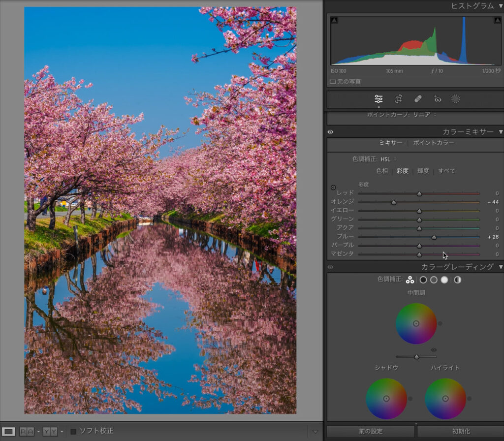Screen dimensions: 504x441
Task: Collapse the ヒストグラム panel
Action: point(501,6)
